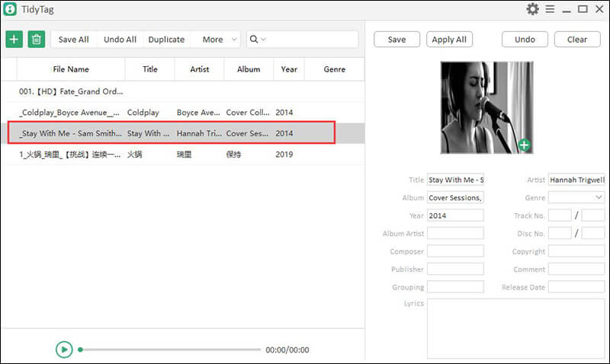Click the Coldplay title cell

(143, 112)
